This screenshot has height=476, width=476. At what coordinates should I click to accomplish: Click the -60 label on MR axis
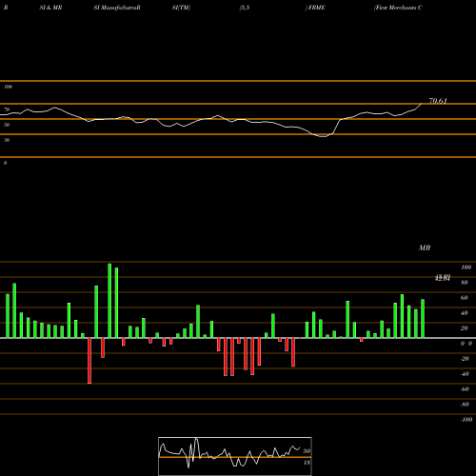(465, 389)
